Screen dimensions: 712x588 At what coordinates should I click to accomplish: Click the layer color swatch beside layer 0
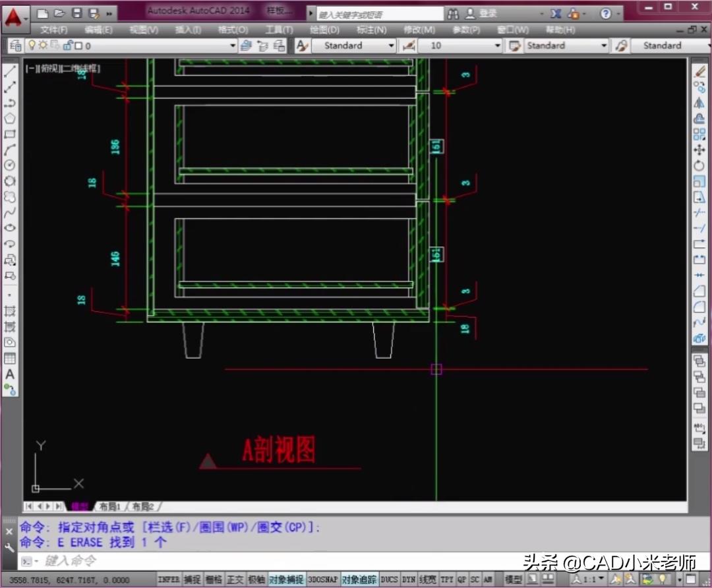78,45
